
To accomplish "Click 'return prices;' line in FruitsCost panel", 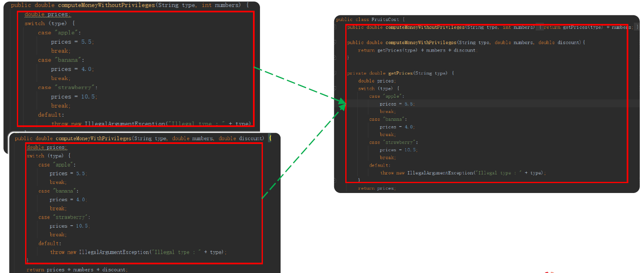I will [x=377, y=188].
